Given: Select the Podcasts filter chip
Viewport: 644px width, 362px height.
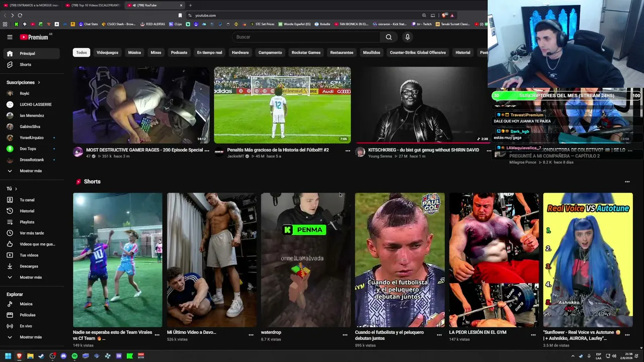Looking at the screenshot, I should [x=179, y=52].
